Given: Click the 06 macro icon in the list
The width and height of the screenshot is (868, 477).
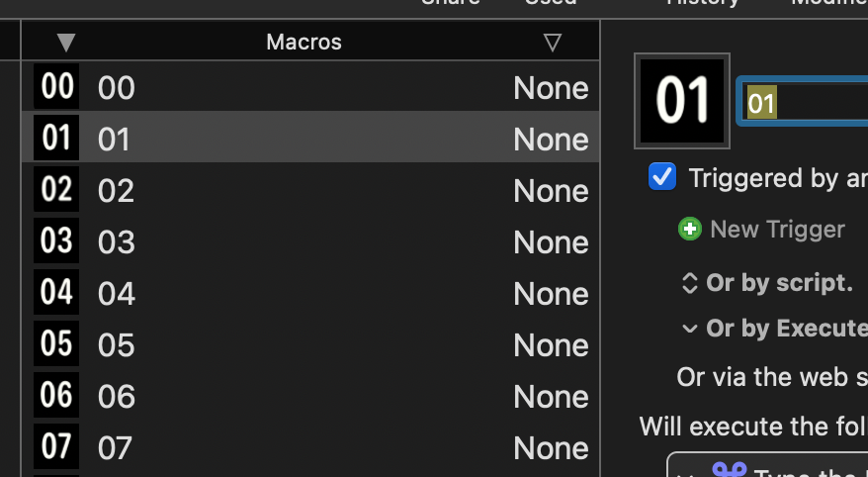Looking at the screenshot, I should [x=57, y=396].
